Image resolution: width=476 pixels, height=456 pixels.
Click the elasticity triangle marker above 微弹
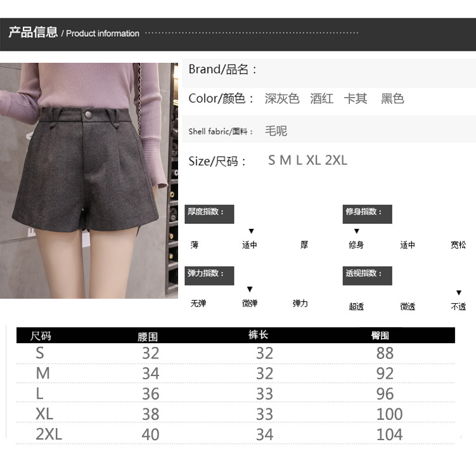250,290
